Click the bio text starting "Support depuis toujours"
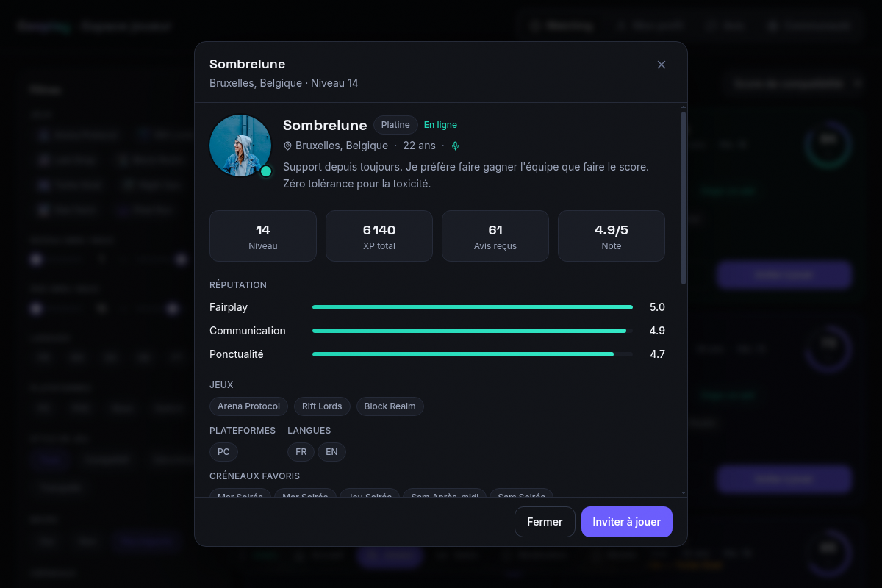 tap(466, 175)
